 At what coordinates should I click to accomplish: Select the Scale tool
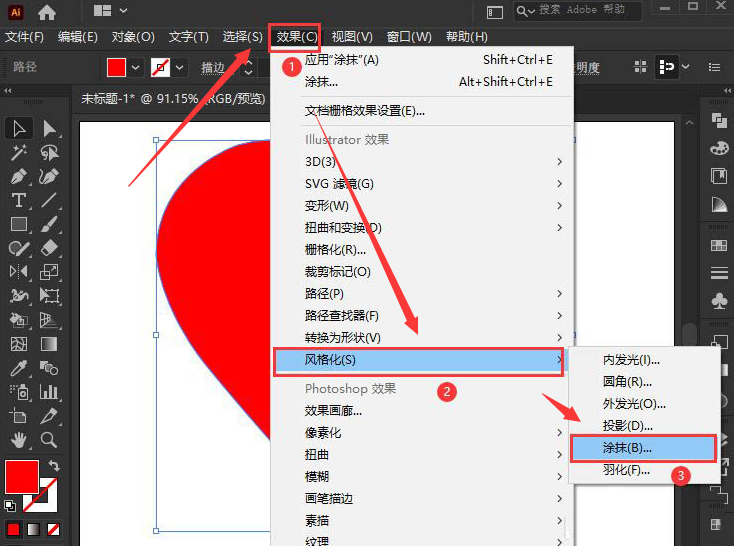coord(49,272)
